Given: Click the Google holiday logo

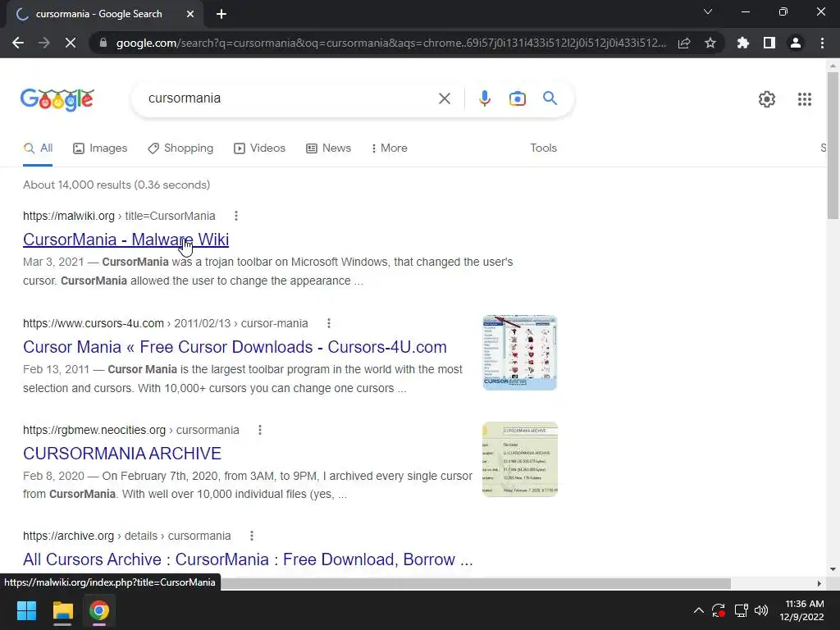Looking at the screenshot, I should [x=57, y=99].
